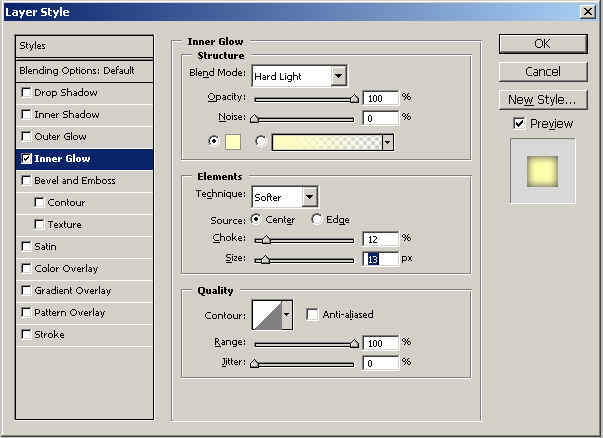Select Blending Options: Default
603x438 pixels.
[84, 71]
